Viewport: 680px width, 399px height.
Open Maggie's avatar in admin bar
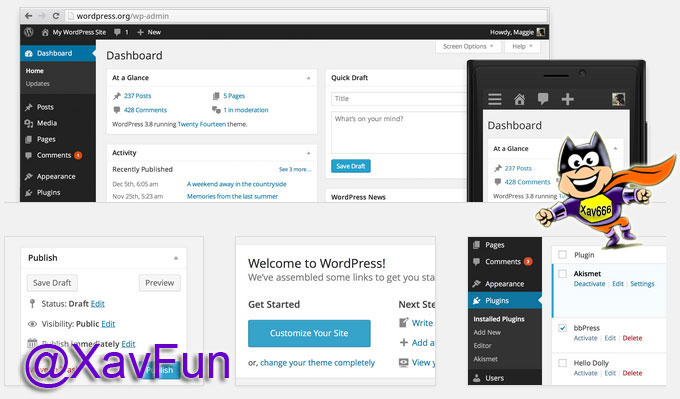(x=540, y=32)
